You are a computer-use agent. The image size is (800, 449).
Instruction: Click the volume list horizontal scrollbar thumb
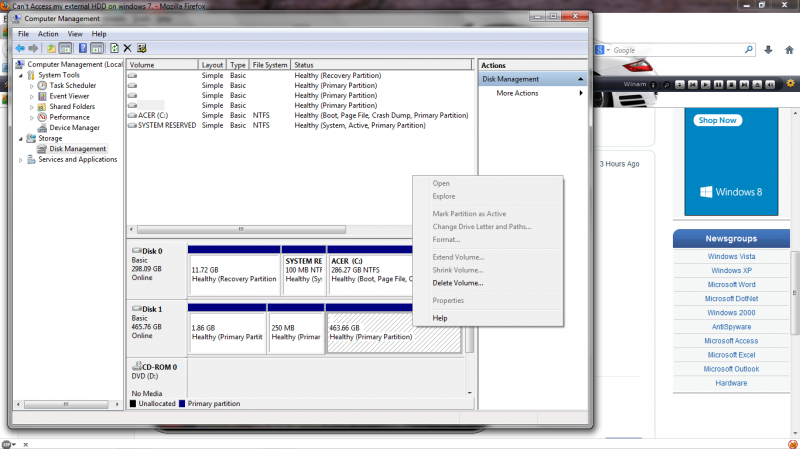click(x=241, y=230)
